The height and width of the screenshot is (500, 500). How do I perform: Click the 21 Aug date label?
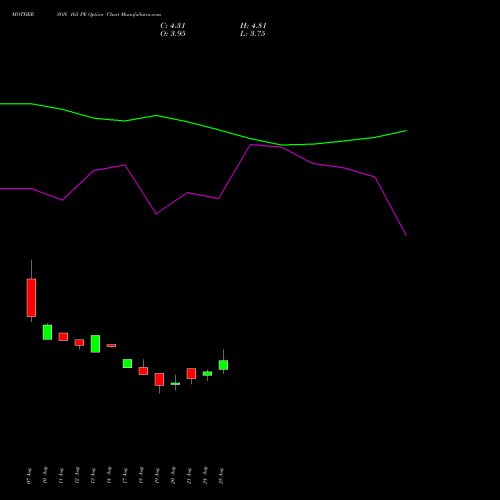(x=189, y=476)
